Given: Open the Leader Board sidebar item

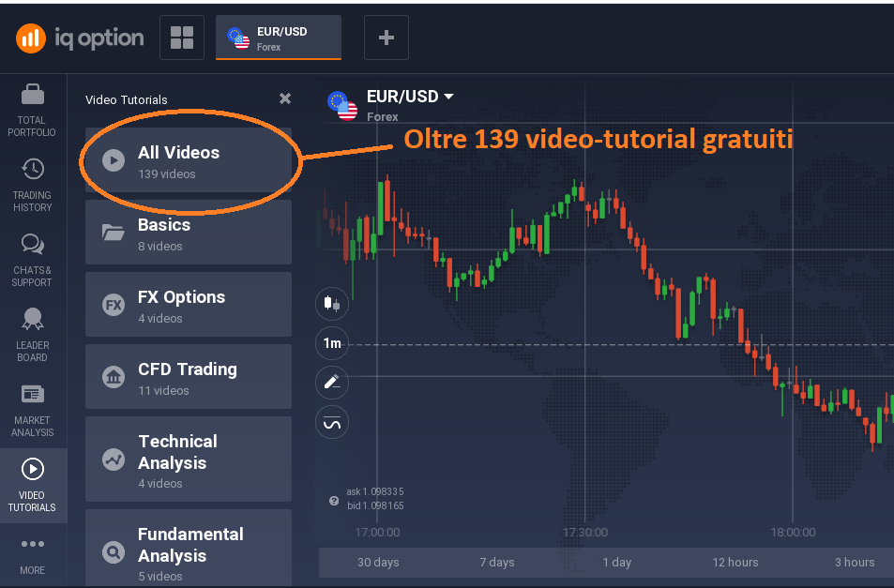Looking at the screenshot, I should click(33, 336).
